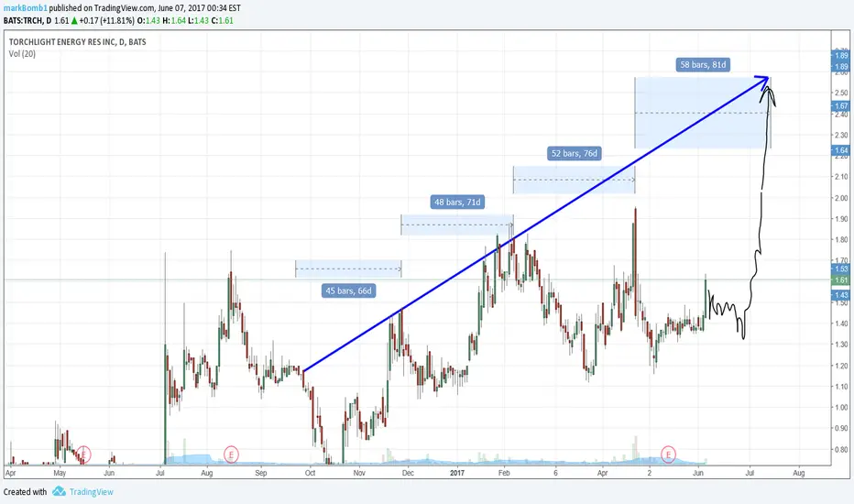Click the 'O:1.43' open value
Viewport: 854px width, 504px height.
[x=148, y=21]
